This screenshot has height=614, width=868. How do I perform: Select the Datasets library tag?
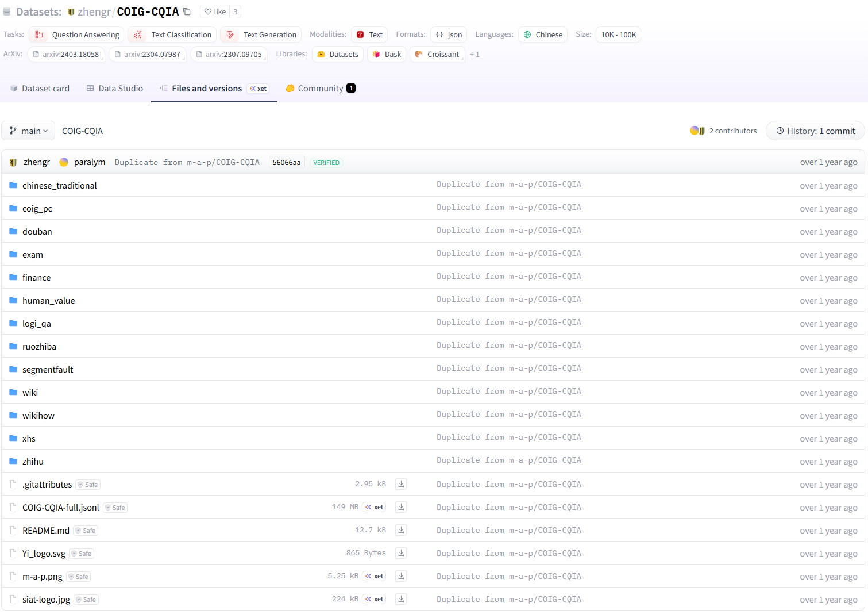[338, 54]
